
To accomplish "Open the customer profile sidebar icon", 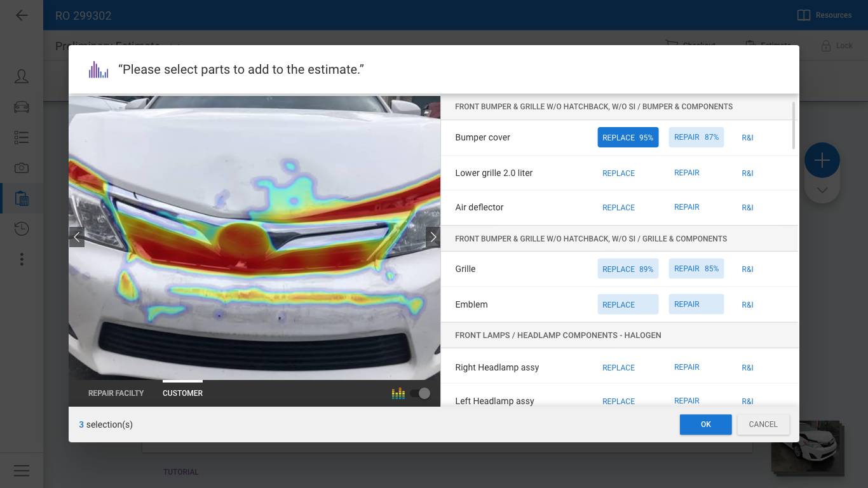I will pos(22,77).
